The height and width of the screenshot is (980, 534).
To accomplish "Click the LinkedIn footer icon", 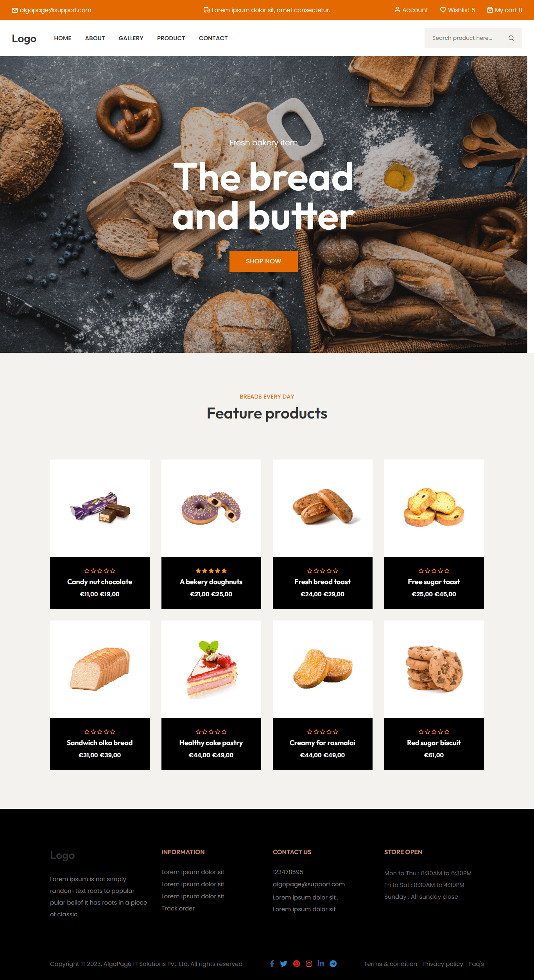I will click(321, 964).
